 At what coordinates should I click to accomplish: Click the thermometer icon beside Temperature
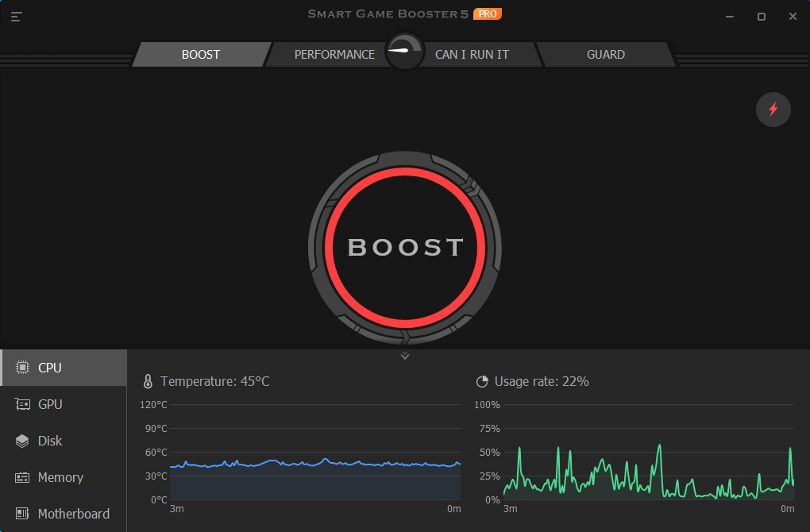tap(149, 381)
